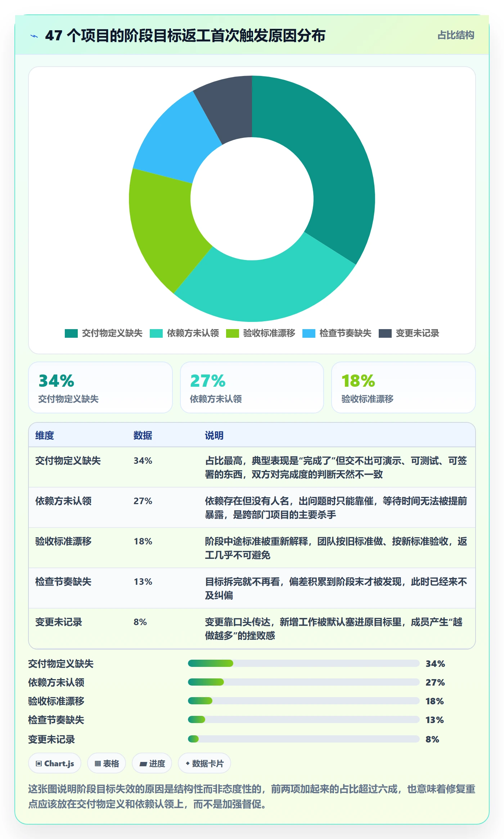504x839 pixels.
Task: Click the Chart.js tag chip
Action: click(55, 763)
